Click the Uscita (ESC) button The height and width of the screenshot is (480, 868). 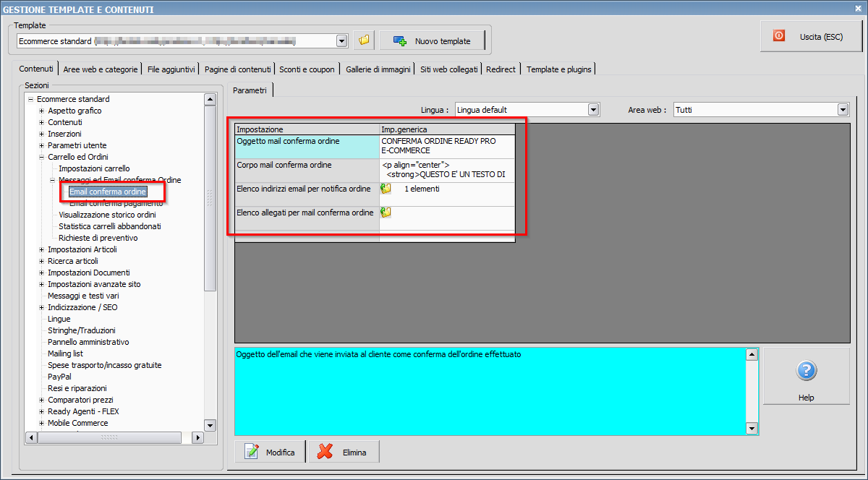[x=811, y=36]
